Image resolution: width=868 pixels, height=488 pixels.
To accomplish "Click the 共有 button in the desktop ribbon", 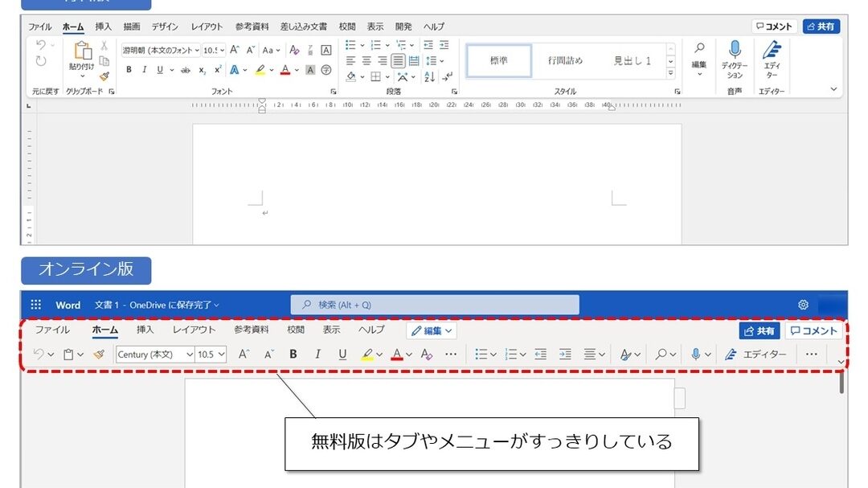I will point(821,27).
